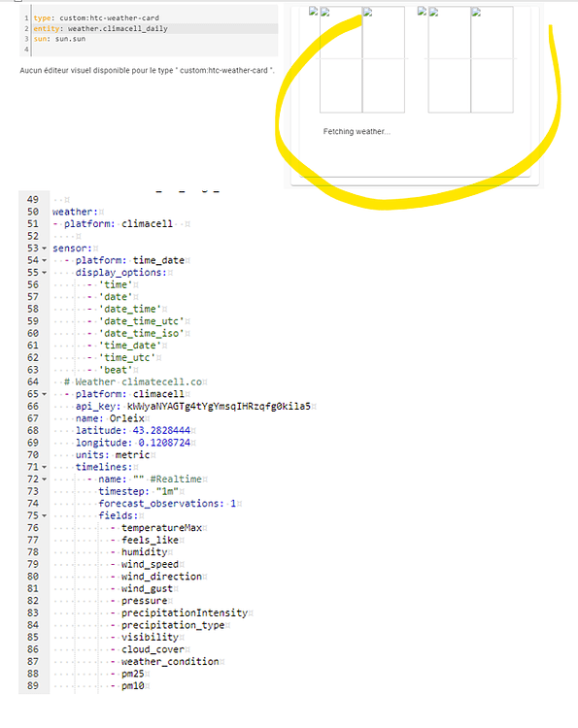Click the 'precipitation_type' field

tap(173, 625)
